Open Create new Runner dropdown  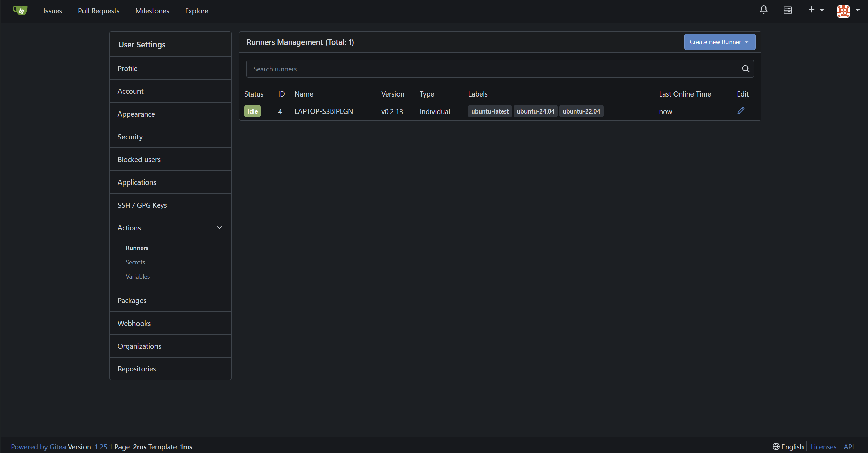coord(719,42)
